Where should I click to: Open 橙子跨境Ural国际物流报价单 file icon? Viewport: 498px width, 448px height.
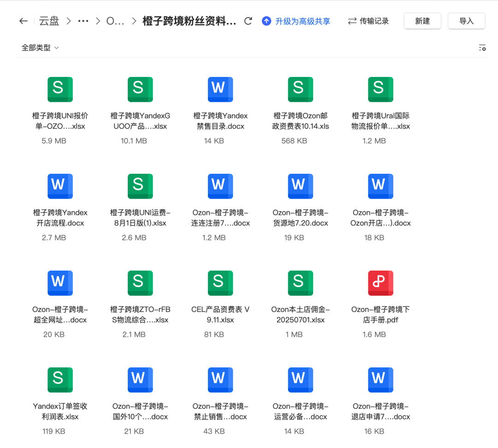click(x=380, y=89)
